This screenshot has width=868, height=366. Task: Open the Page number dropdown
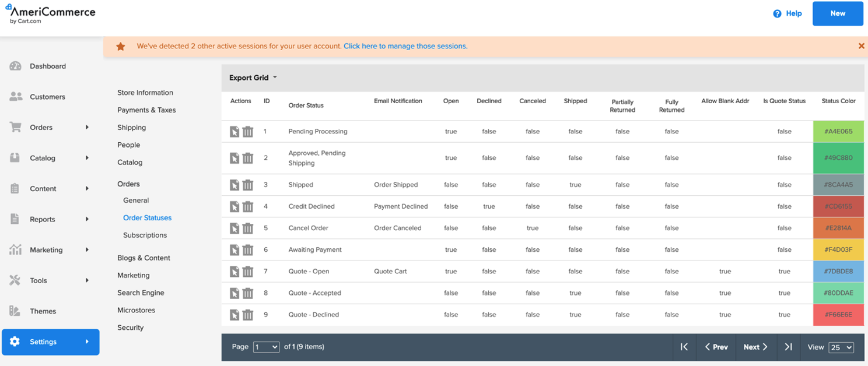click(x=266, y=347)
